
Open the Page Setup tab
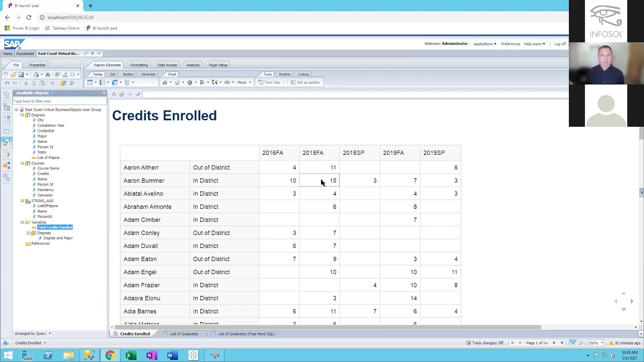coord(218,65)
